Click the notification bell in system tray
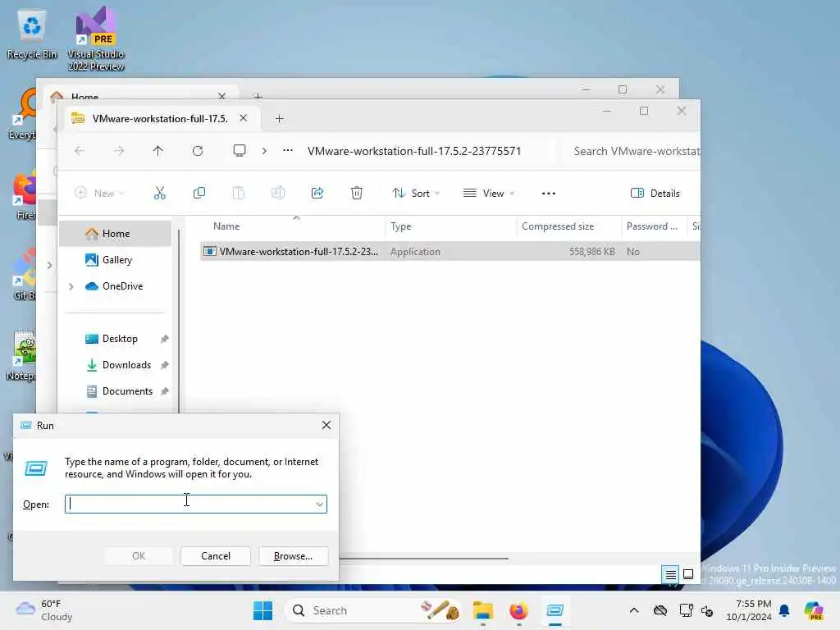Screen dimensions: 840x630 point(784,610)
